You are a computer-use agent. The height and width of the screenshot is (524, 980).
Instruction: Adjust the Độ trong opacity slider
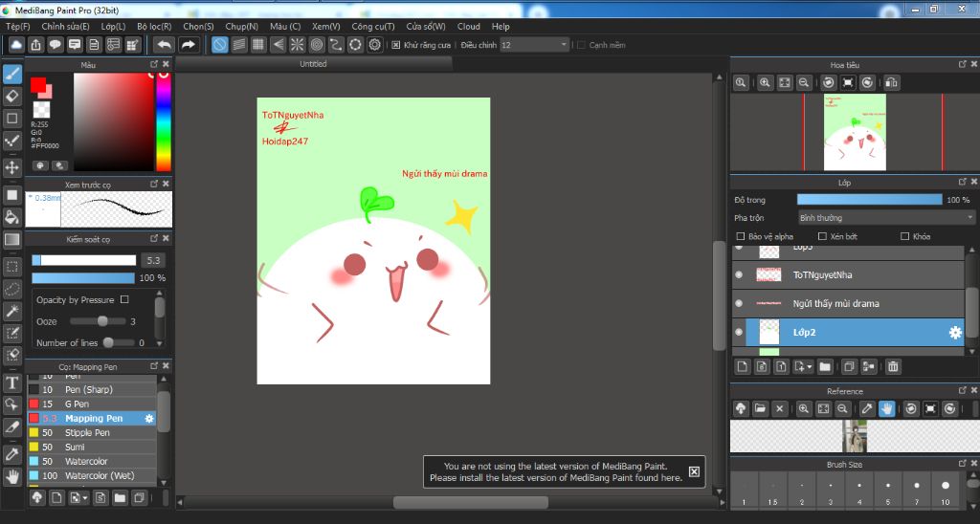[x=869, y=200]
